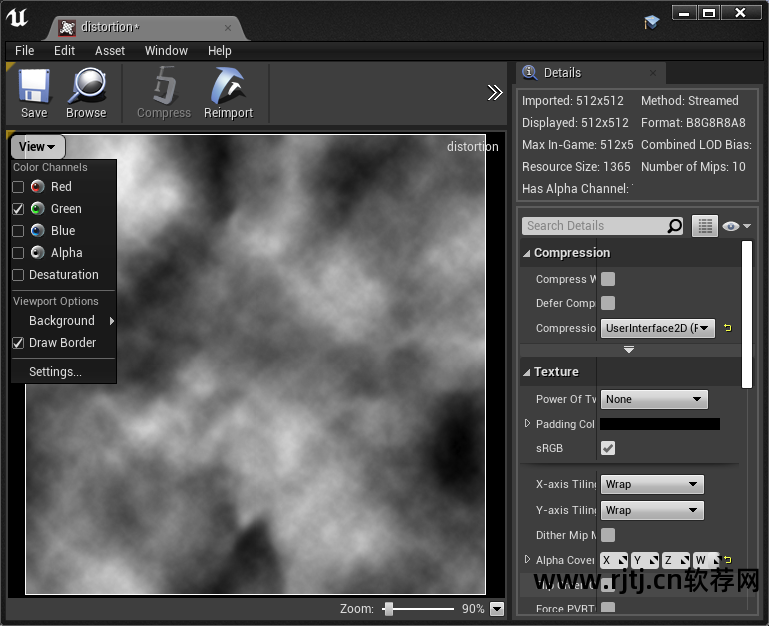This screenshot has height=626, width=769.
Task: Toggle the Desaturation checkbox
Action: click(x=18, y=275)
